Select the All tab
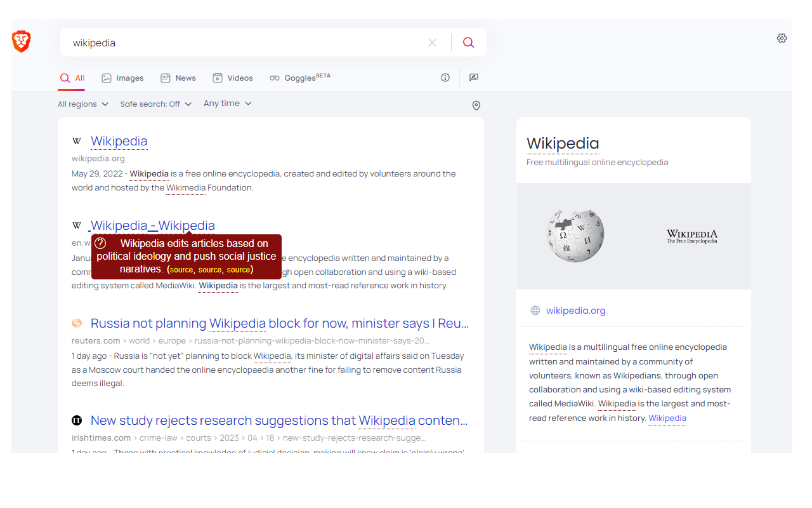Image resolution: width=812 pixels, height=508 pixels. (x=72, y=78)
